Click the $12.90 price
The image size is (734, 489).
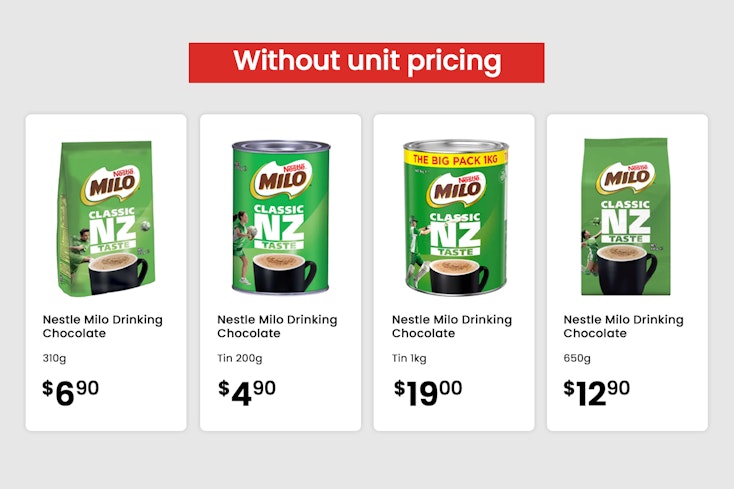coord(597,392)
